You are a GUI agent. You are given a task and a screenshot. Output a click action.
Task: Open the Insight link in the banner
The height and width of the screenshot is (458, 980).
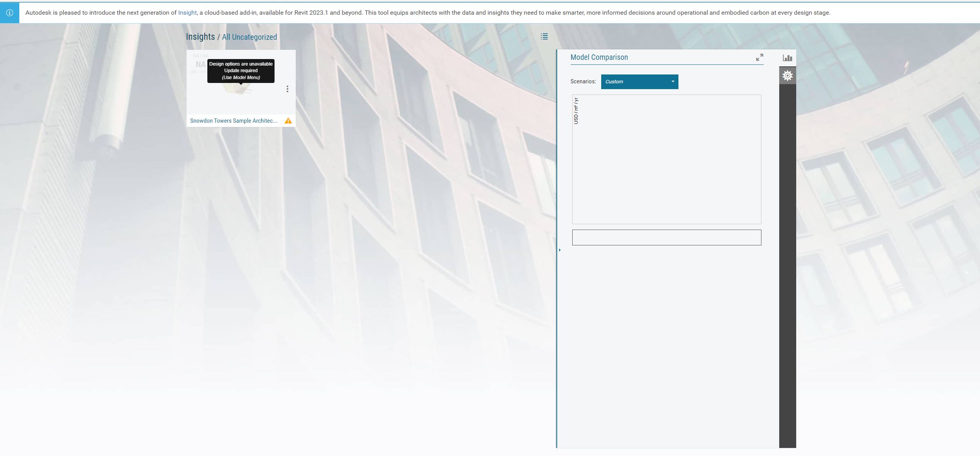point(187,13)
